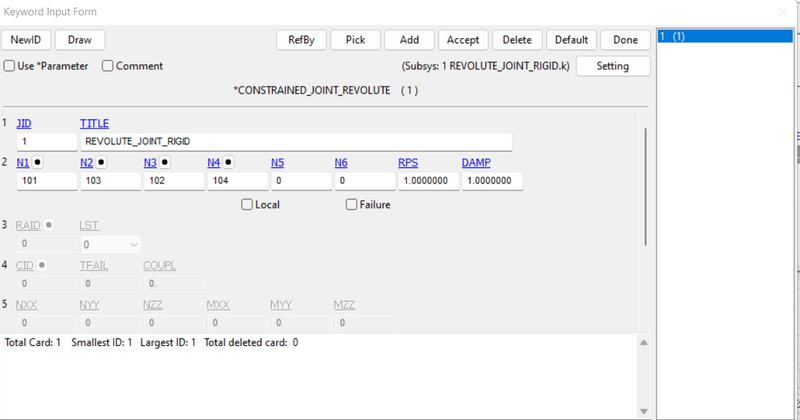Image resolution: width=800 pixels, height=420 pixels.
Task: Click message panel scroll up arrow
Action: [644, 342]
